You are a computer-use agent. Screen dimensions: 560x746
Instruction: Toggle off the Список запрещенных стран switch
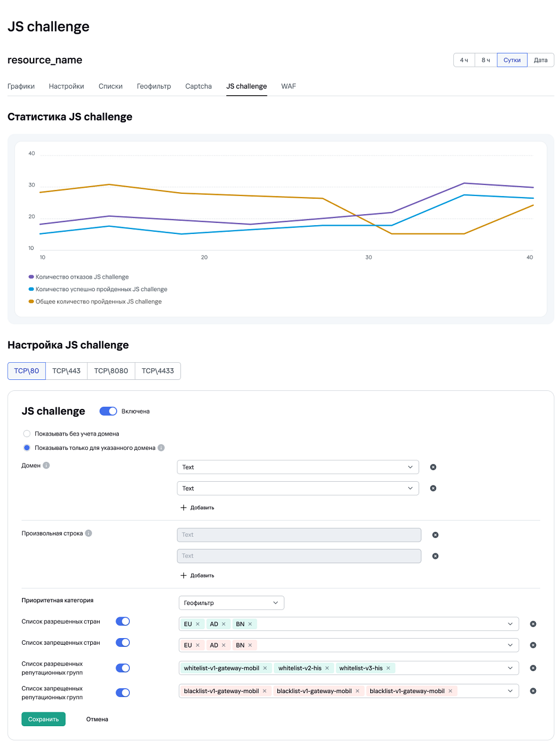point(123,642)
